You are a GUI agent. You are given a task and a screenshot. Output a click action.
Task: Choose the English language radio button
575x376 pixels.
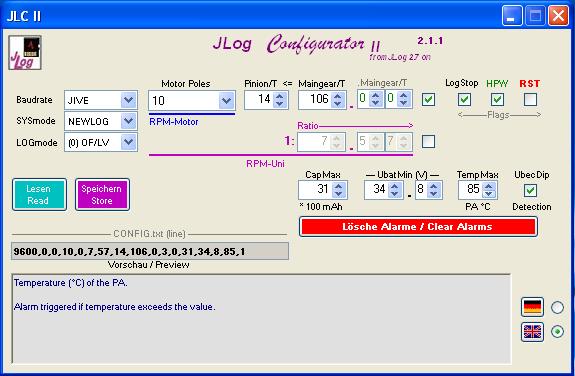click(x=557, y=332)
